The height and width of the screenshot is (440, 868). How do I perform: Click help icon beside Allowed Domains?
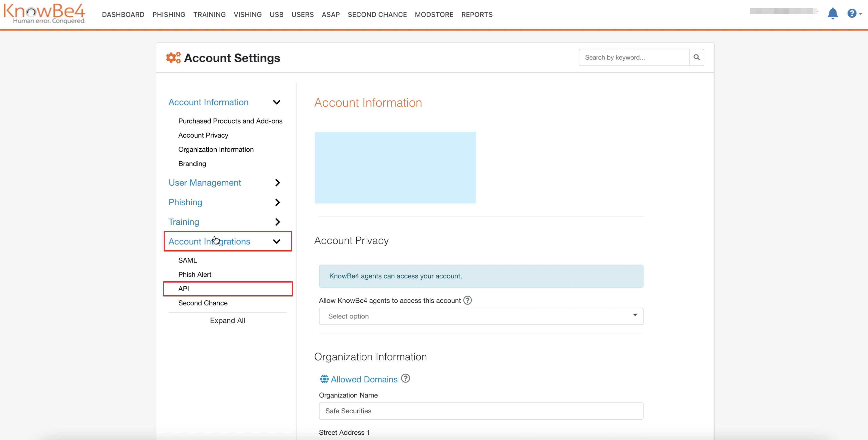406,378
